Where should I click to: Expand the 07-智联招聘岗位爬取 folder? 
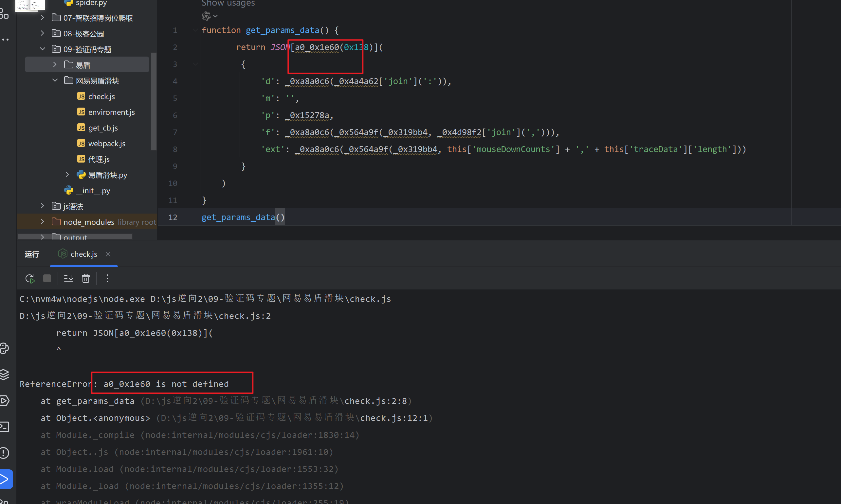[x=42, y=18]
